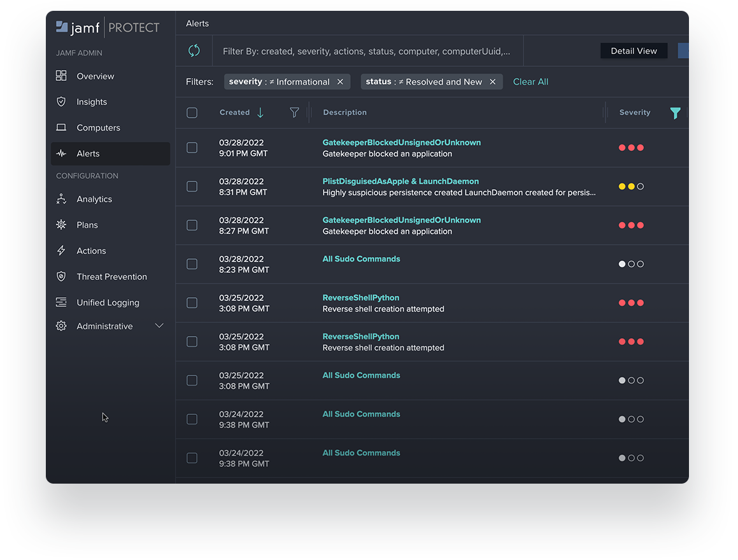Viewport: 738px width, 560px height.
Task: Check the 03/25 3:08 PM Sudo Commands row
Action: pos(192,381)
